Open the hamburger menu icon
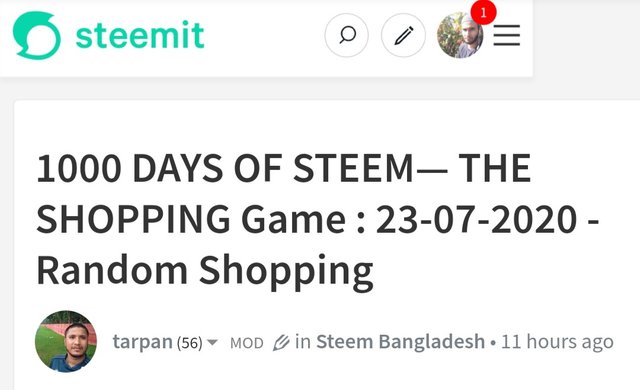Image resolution: width=640 pixels, height=390 pixels. (507, 35)
